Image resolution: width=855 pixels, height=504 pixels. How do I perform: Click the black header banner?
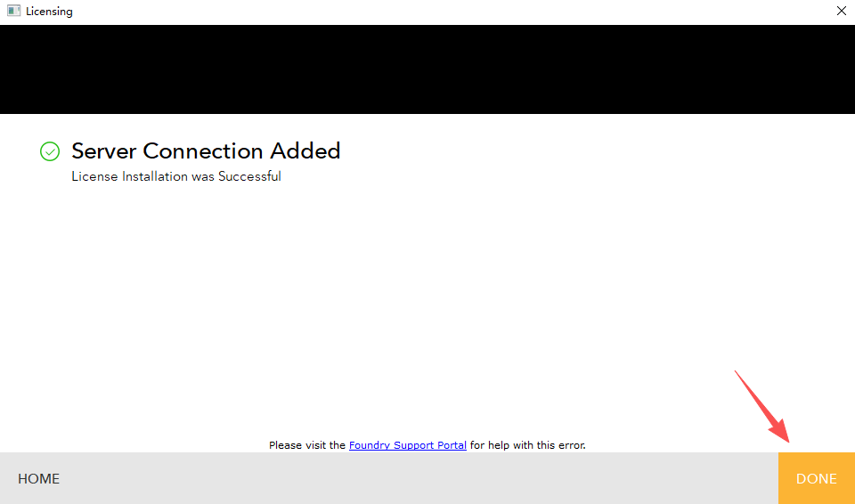[427, 69]
